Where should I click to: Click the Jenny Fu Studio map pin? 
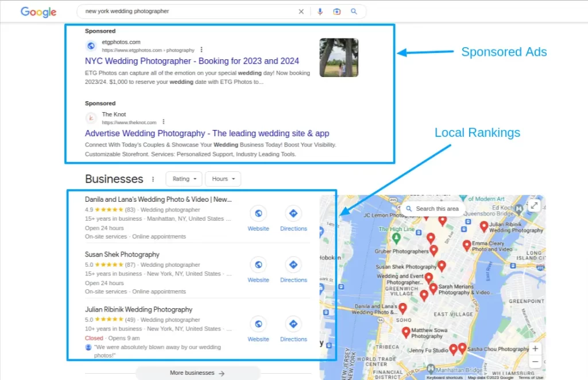[453, 349]
